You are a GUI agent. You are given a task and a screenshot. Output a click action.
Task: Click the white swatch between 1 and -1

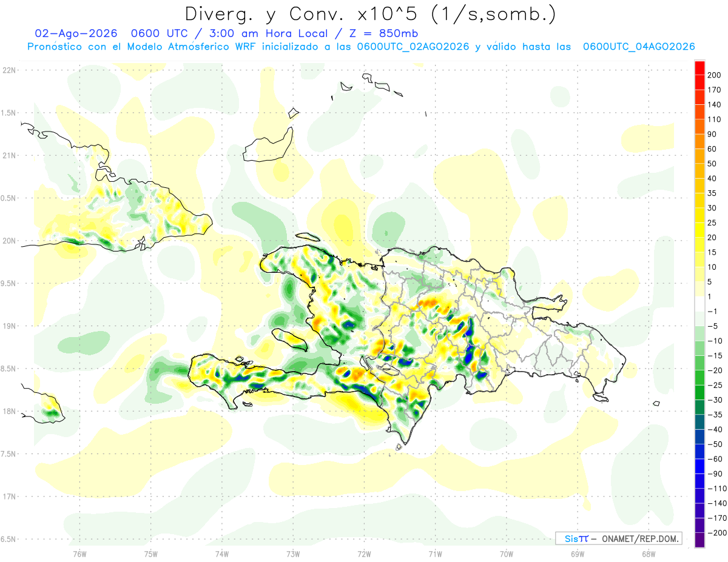[699, 304]
